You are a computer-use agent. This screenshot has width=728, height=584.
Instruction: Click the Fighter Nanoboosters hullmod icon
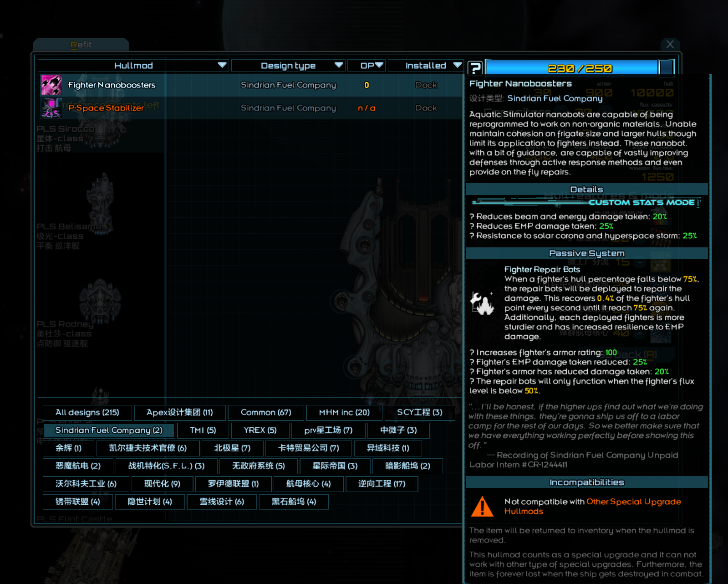[x=51, y=85]
